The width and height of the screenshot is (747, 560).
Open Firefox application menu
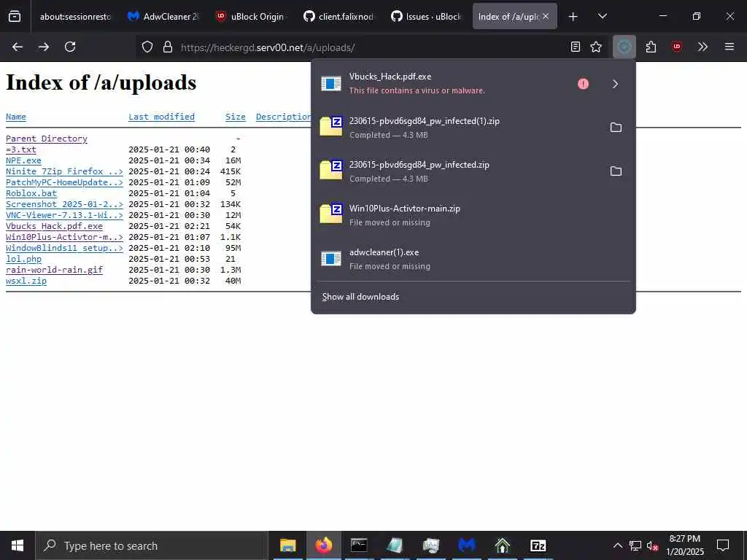coord(729,47)
